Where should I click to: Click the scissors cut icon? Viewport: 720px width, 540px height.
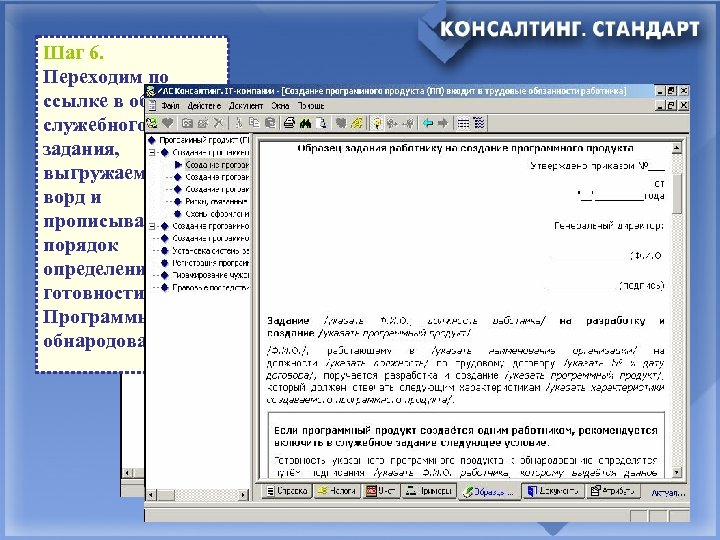point(239,123)
